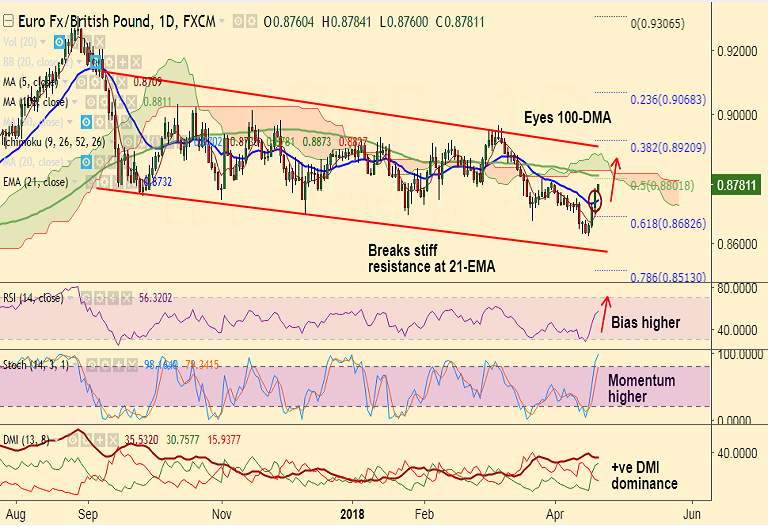Image resolution: width=768 pixels, height=527 pixels.
Task: Click the Nov label on time axis
Action: [x=222, y=514]
